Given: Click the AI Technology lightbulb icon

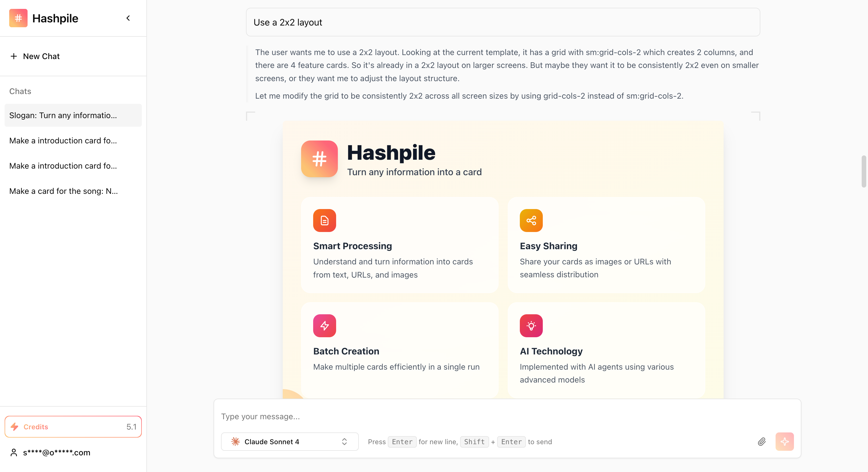Looking at the screenshot, I should [x=531, y=325].
